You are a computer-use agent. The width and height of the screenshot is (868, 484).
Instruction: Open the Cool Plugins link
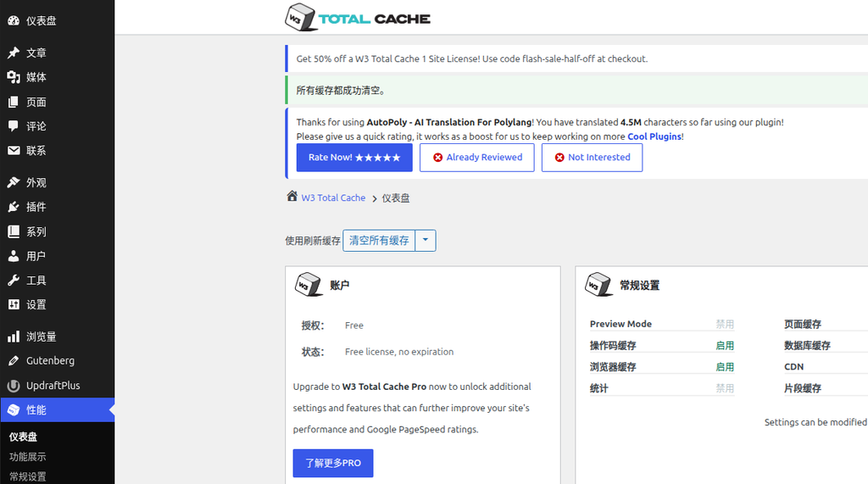(x=654, y=136)
